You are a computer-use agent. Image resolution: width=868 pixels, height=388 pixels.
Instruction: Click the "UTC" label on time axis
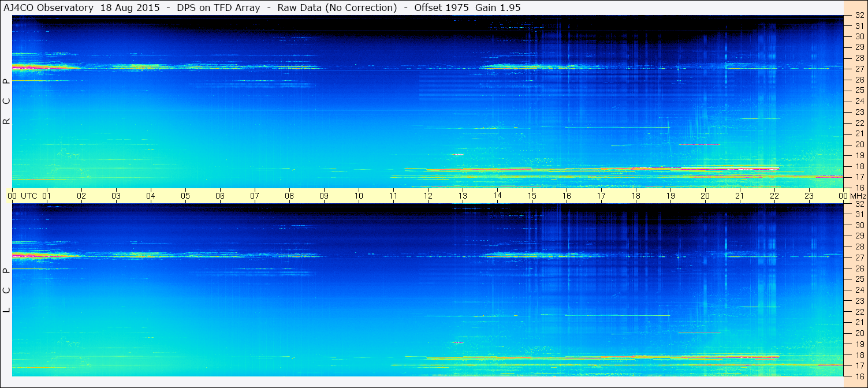tap(29, 196)
